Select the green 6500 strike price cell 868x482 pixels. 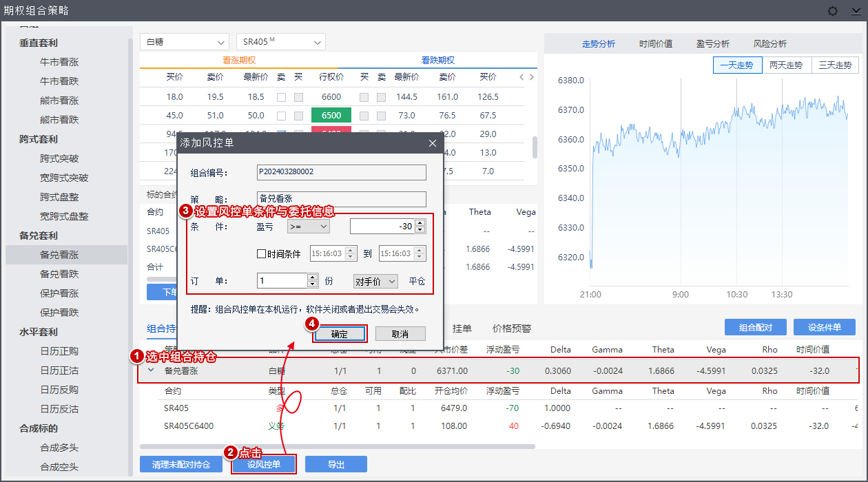click(x=331, y=116)
